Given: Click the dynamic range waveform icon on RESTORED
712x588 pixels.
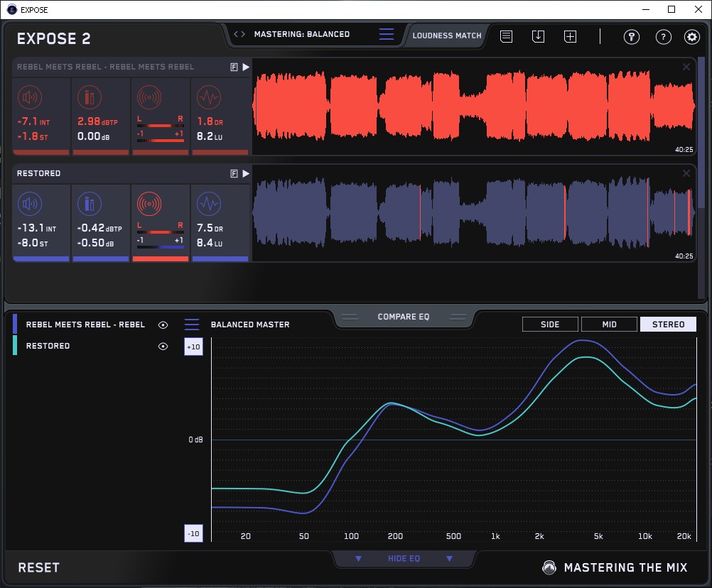Looking at the screenshot, I should click(208, 205).
